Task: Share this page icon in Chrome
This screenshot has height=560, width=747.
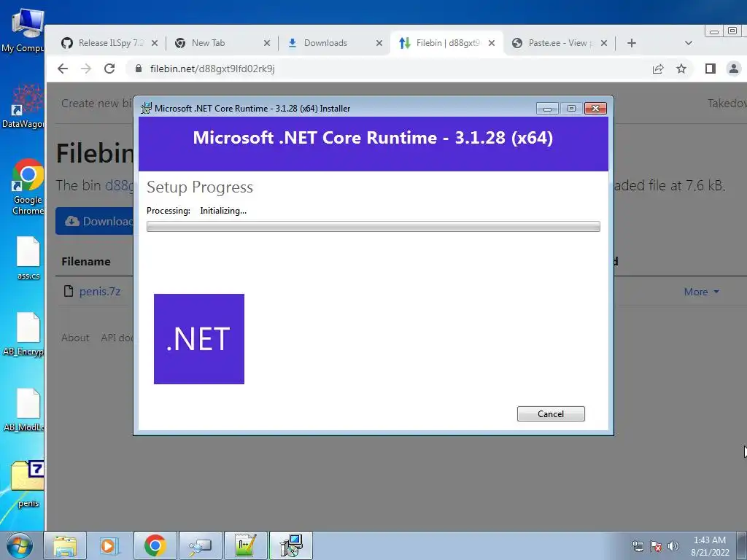Action: point(658,69)
